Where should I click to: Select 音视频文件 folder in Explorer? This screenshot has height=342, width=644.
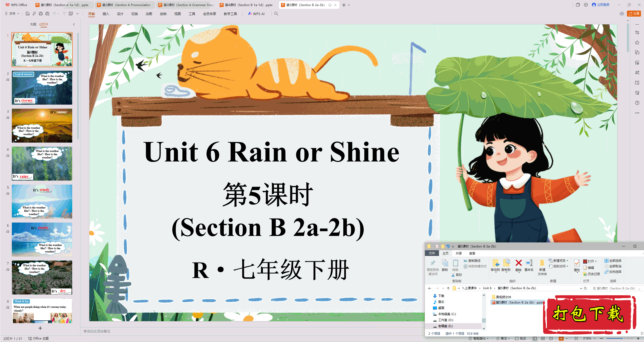point(501,297)
